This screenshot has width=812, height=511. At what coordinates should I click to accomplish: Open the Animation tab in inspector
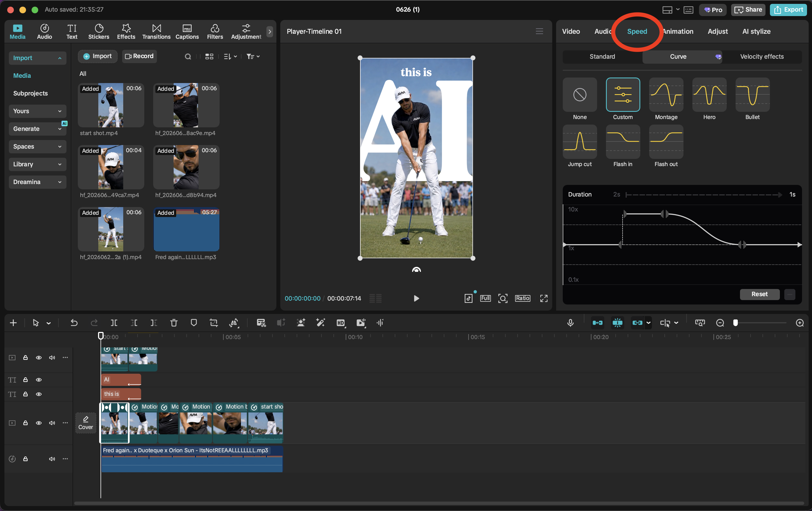point(678,31)
